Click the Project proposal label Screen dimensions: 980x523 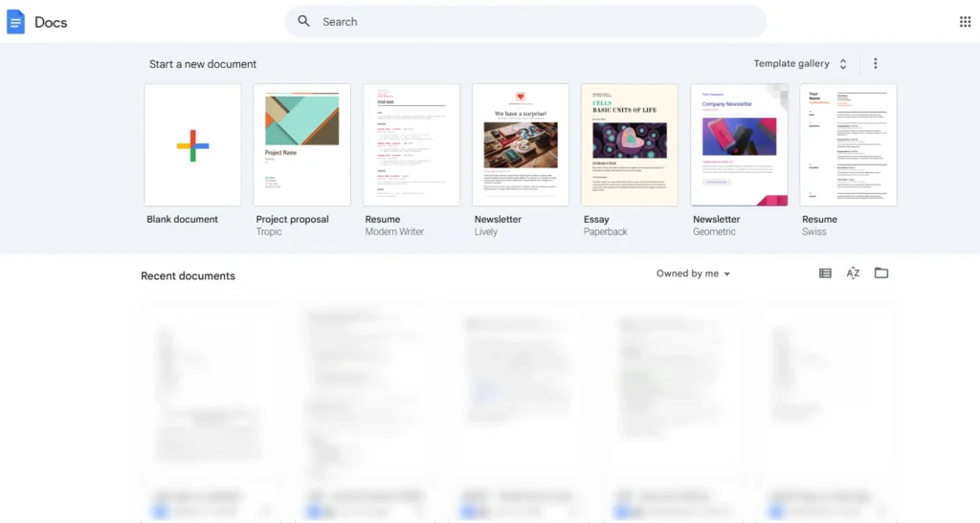pyautogui.click(x=292, y=219)
